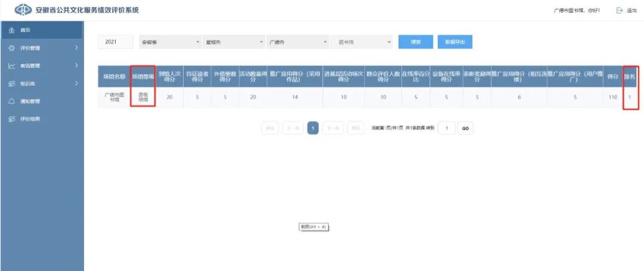
Task: Click the icon beside 知识库
Action: pos(11,83)
